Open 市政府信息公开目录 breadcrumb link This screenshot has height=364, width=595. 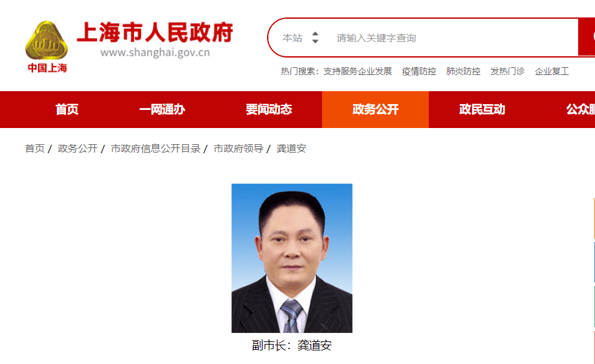pyautogui.click(x=156, y=148)
